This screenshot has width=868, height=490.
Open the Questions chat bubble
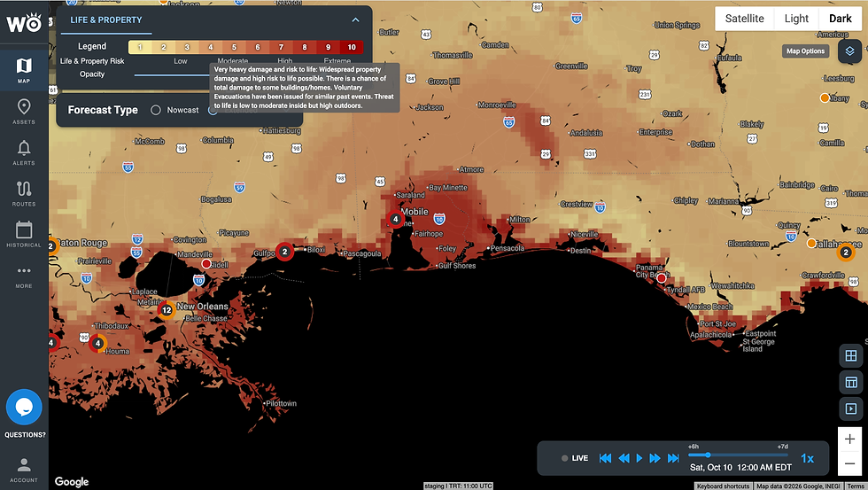click(24, 407)
